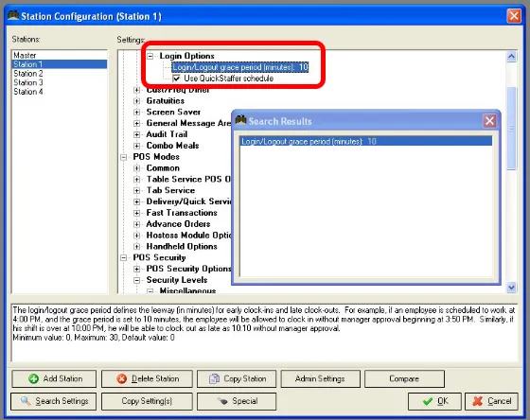Select grace period row in Search Results

365,141
